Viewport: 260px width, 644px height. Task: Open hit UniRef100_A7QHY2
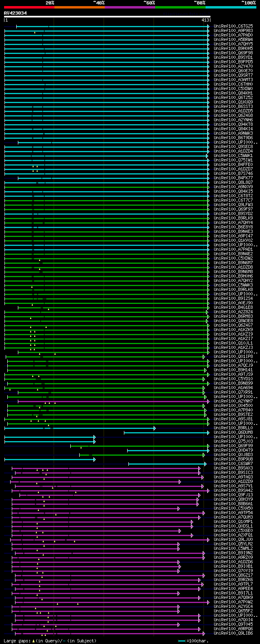[x=233, y=280]
